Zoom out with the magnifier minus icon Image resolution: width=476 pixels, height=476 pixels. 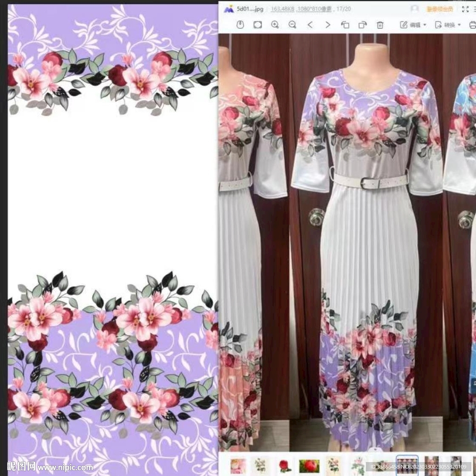(x=292, y=25)
